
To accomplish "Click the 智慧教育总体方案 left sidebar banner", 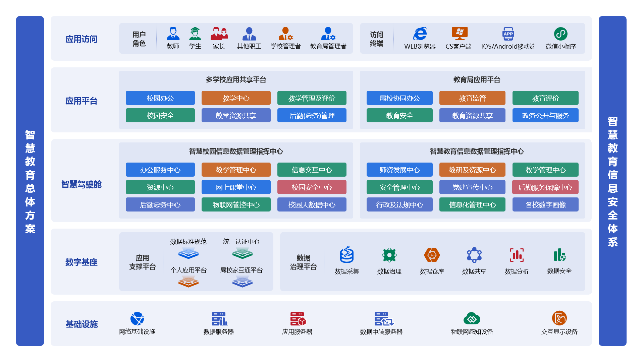I will coord(30,181).
